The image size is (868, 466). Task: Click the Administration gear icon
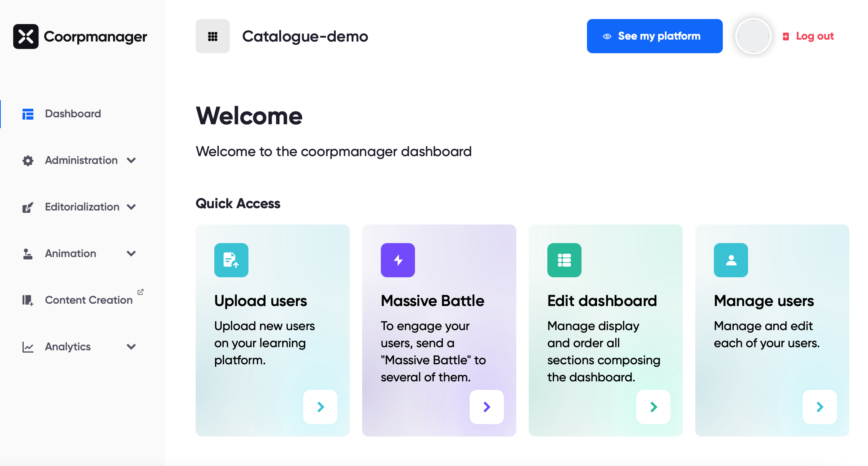click(x=28, y=160)
